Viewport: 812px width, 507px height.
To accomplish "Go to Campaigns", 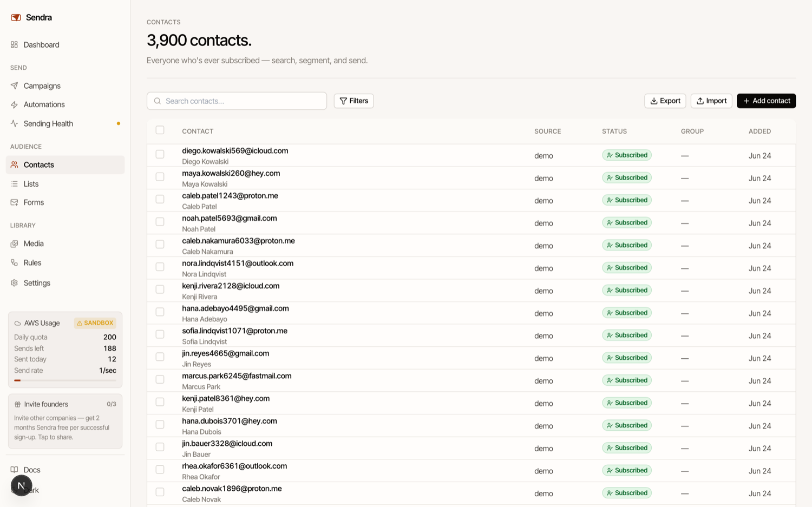I will [65, 85].
